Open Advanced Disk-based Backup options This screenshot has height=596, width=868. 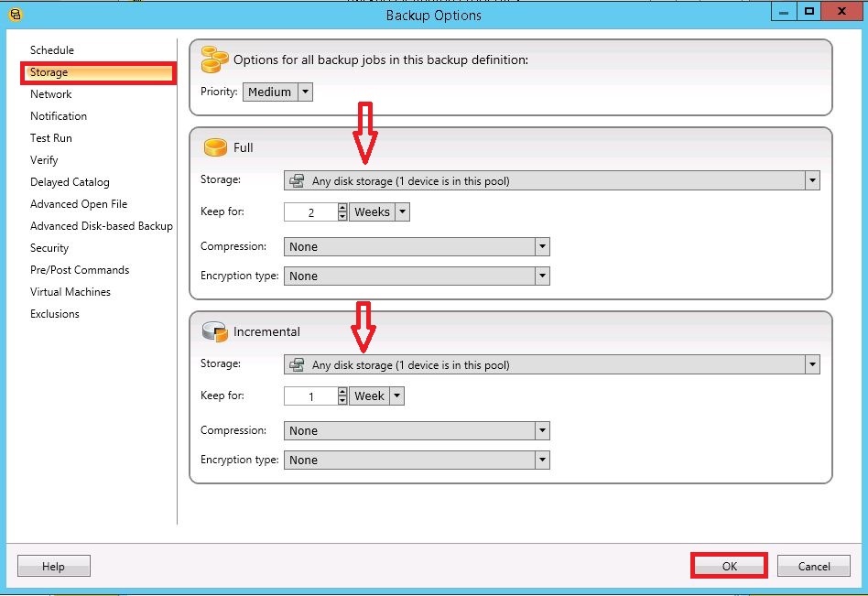click(x=102, y=226)
